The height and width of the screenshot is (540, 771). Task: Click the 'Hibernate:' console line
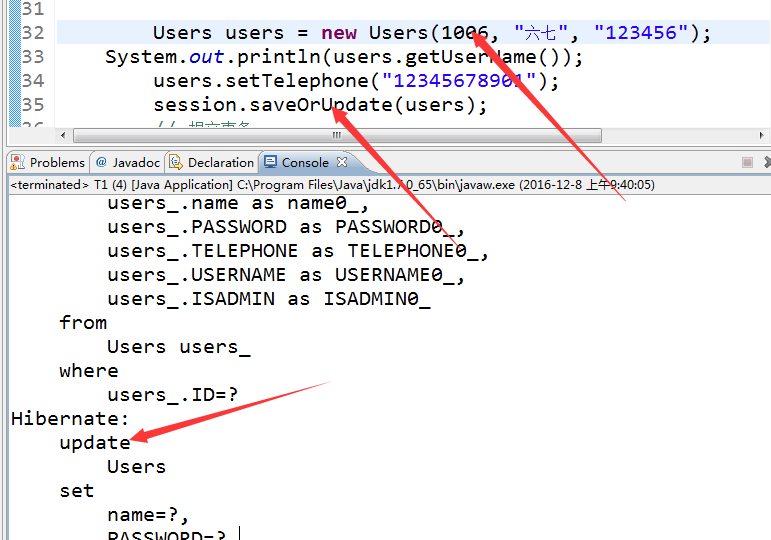(70, 419)
